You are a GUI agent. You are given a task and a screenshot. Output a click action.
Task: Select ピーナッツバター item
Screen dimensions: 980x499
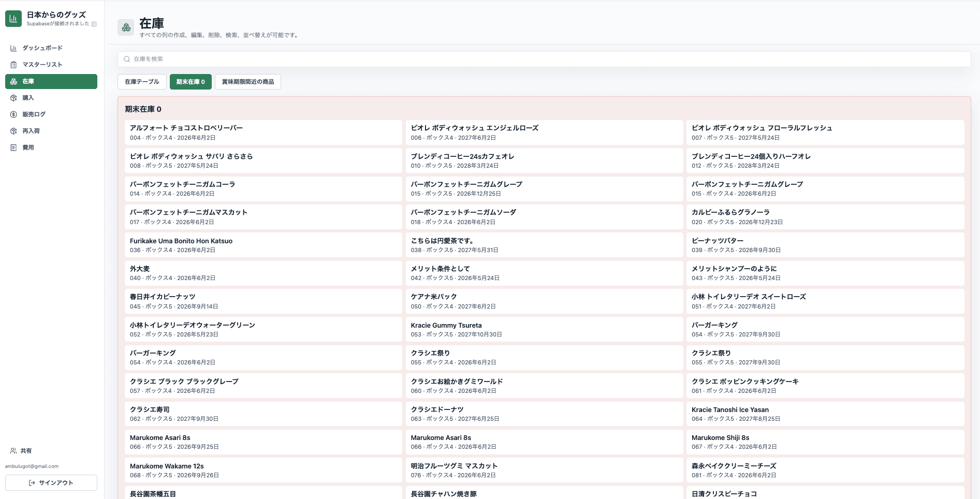pyautogui.click(x=825, y=245)
